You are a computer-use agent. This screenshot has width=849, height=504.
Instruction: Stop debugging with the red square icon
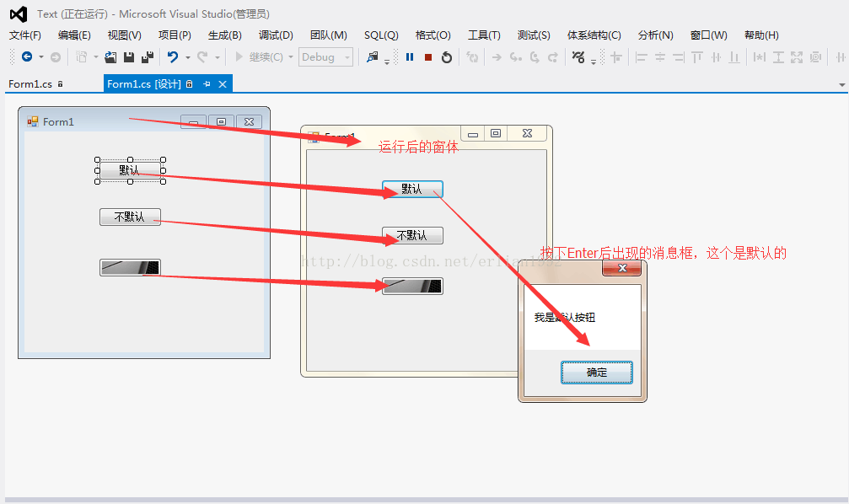point(427,56)
